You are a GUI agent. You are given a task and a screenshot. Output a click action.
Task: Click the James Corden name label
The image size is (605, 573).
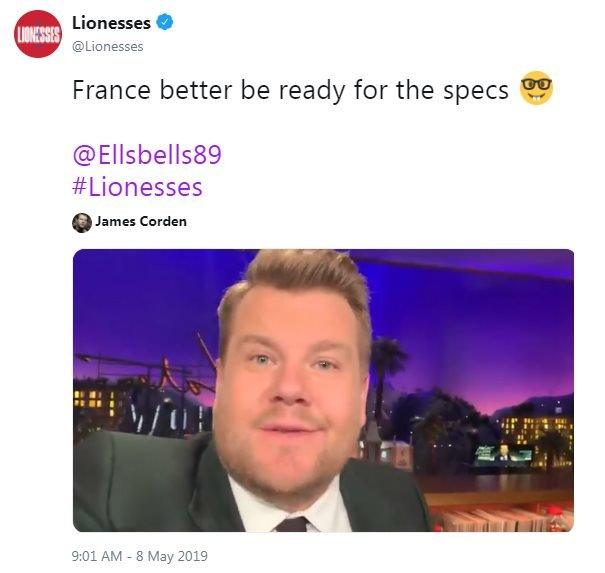[141, 221]
